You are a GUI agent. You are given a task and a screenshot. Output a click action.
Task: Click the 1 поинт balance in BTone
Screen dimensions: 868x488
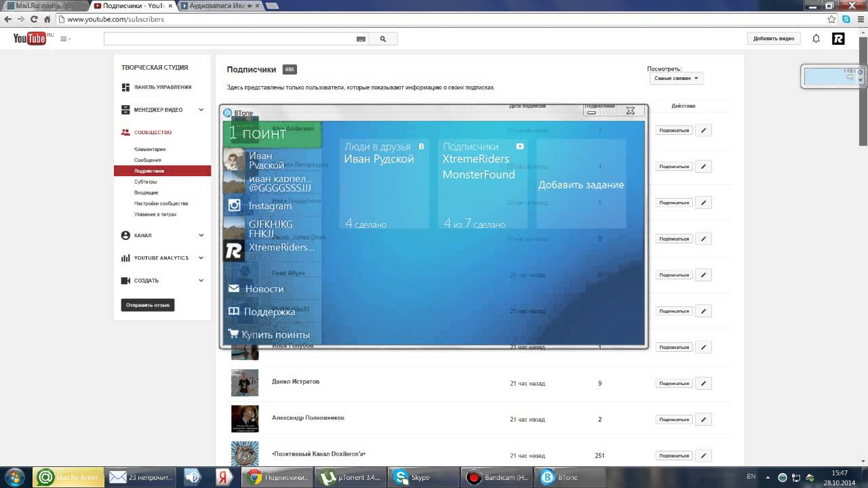(x=272, y=134)
